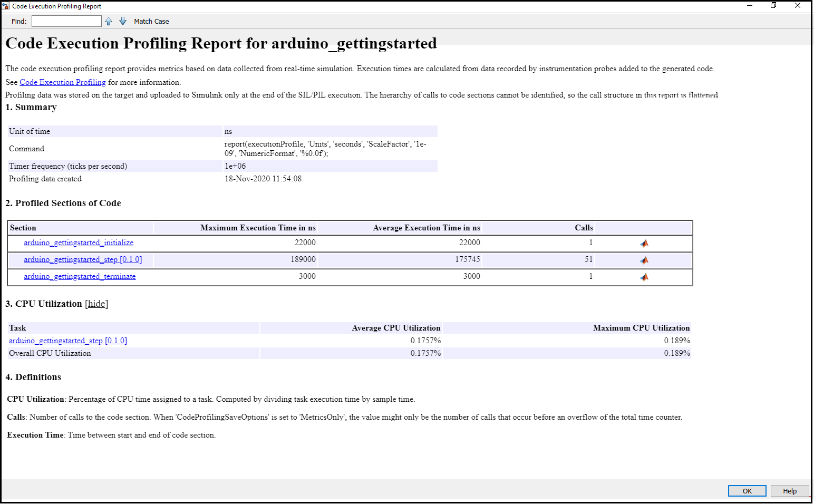Click the Timer frequency (ticks per second) label
814x504 pixels.
click(x=68, y=166)
